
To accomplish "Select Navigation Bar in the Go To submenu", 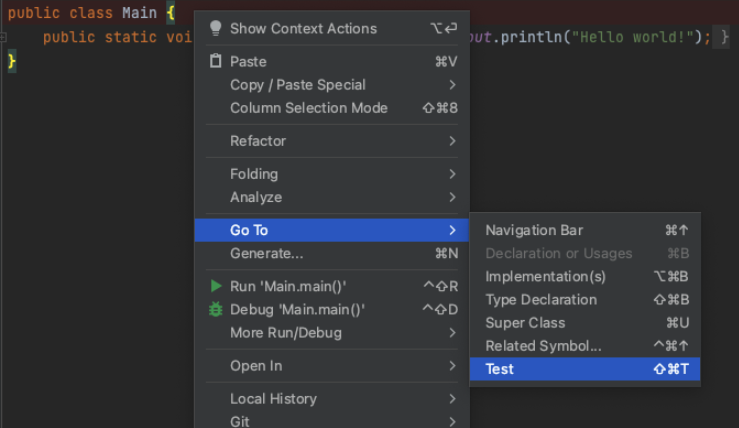I will pyautogui.click(x=534, y=230).
